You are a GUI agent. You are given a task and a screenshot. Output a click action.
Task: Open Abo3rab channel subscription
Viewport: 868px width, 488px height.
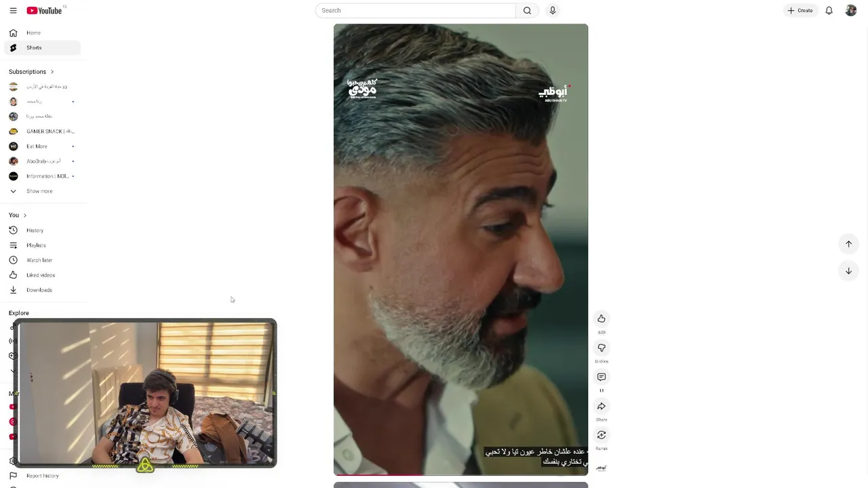coord(42,161)
